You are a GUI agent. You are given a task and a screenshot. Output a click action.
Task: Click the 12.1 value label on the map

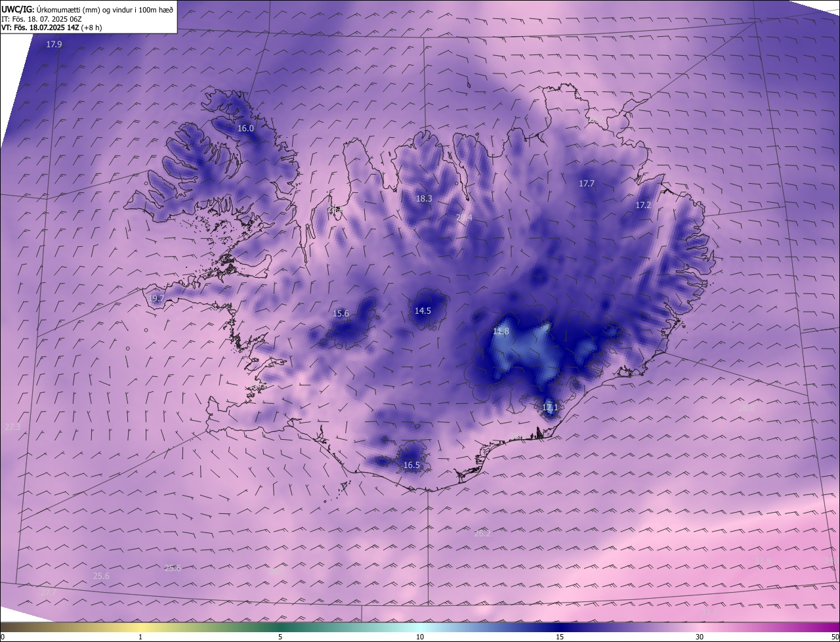click(x=550, y=408)
